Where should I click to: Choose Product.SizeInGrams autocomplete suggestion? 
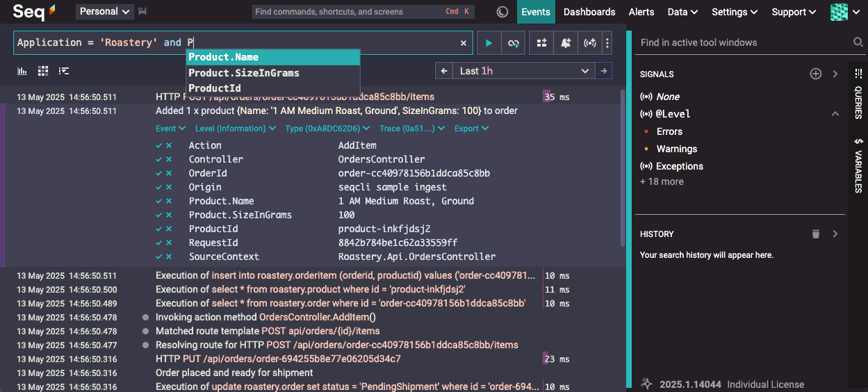coord(273,73)
